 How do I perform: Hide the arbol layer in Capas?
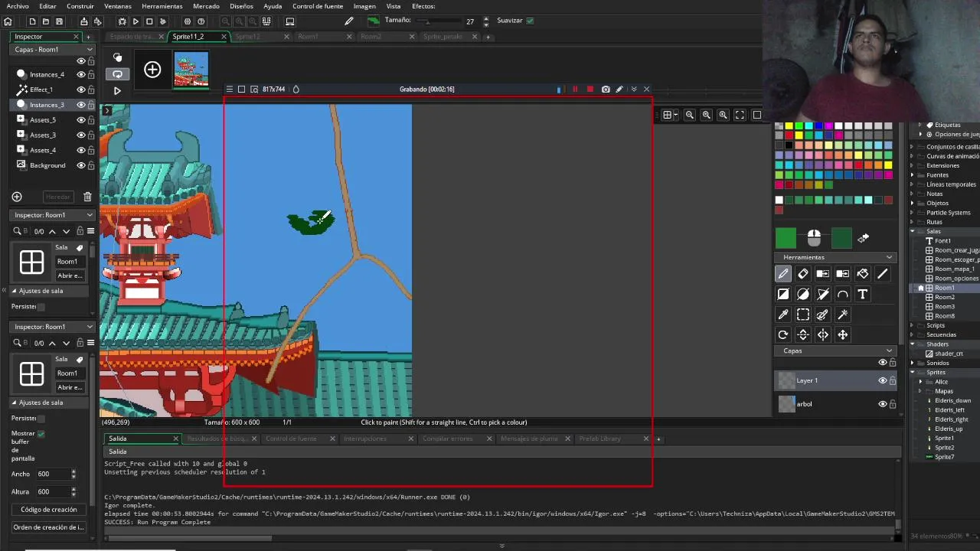tap(882, 404)
